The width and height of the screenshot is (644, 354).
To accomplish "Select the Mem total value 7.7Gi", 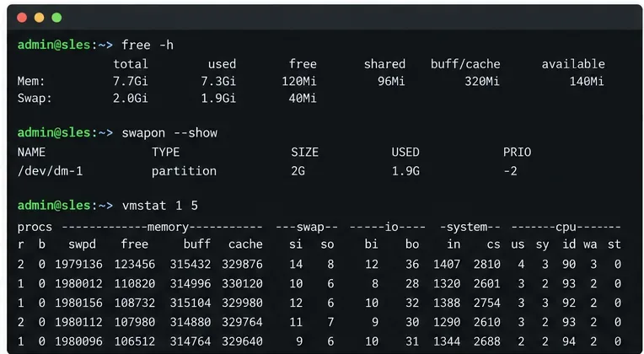I will point(131,81).
